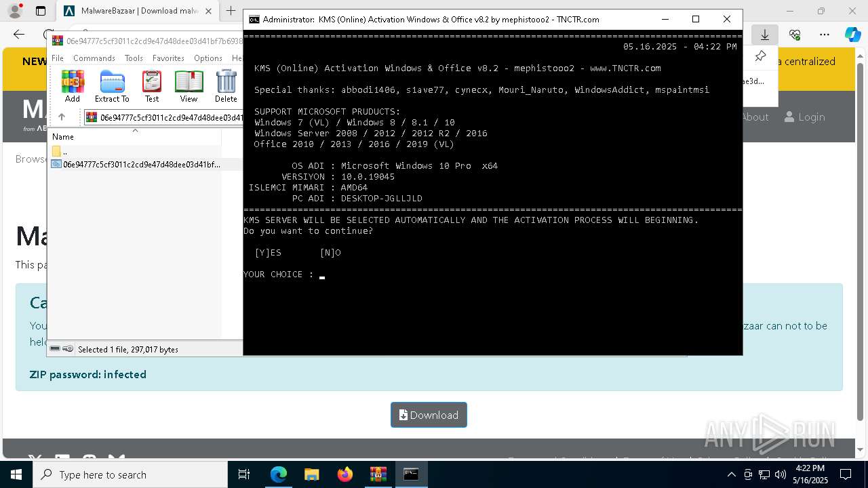Switch to WinRAR on the taskbar
Screen dimensions: 868x488
pyautogui.click(x=378, y=474)
